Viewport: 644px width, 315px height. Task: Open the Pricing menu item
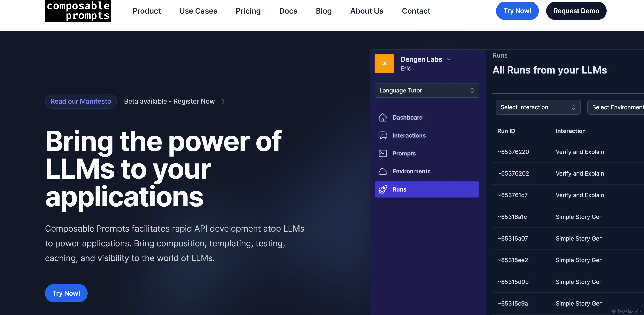tap(248, 11)
